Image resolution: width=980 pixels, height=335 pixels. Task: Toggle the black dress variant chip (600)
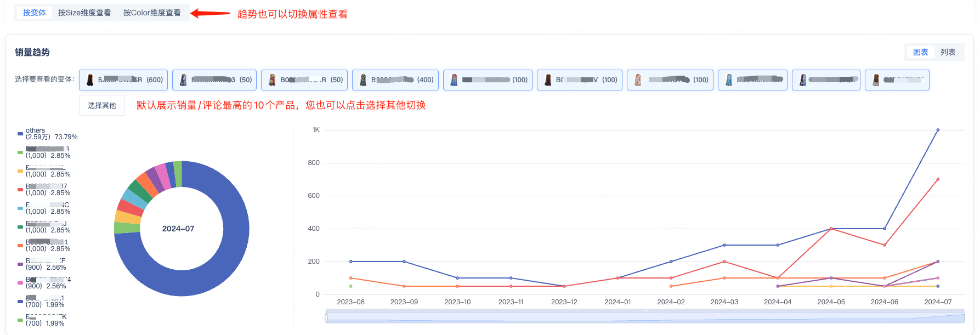pos(123,80)
